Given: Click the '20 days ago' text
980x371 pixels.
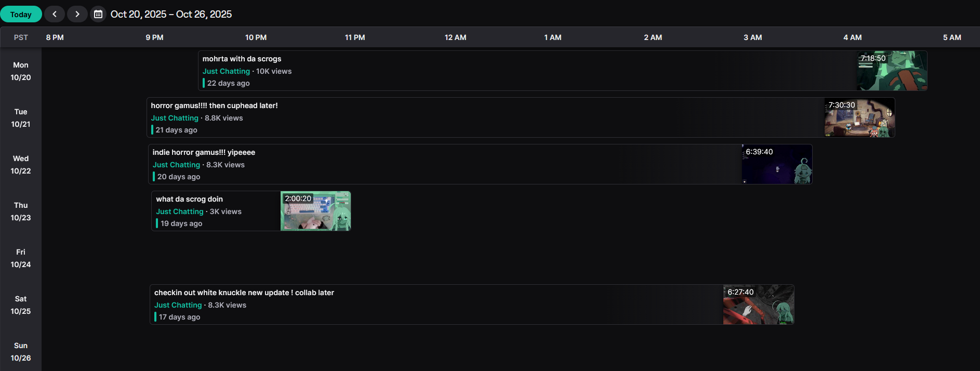Looking at the screenshot, I should pos(179,177).
